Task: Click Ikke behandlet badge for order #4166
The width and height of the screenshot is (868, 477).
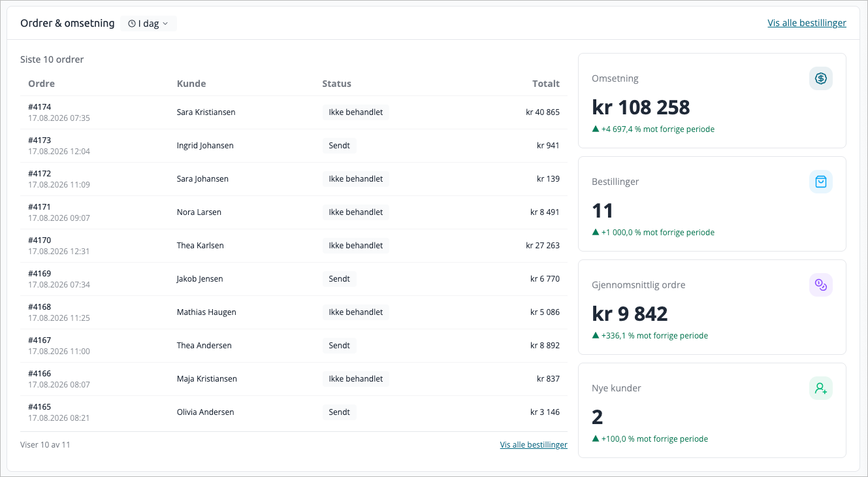Action: [356, 379]
